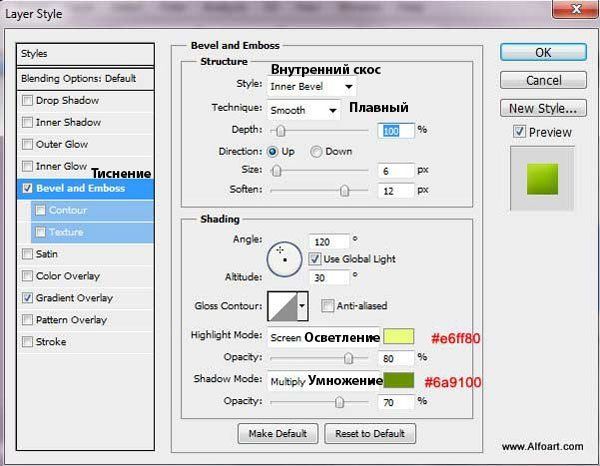This screenshot has width=600, height=466.
Task: Select the Inner Shadow row label
Action: [68, 122]
